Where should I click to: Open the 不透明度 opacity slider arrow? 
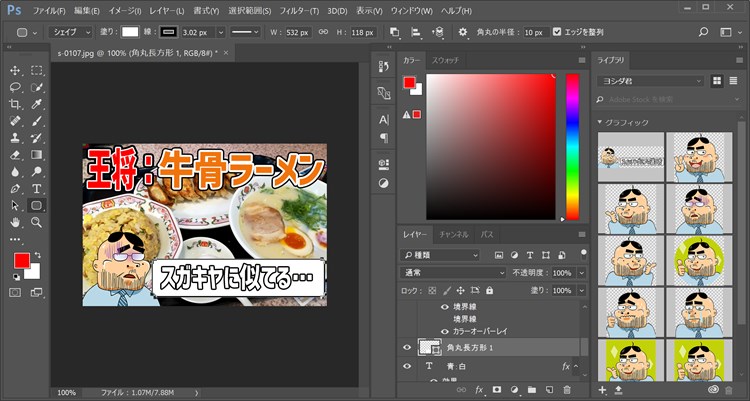click(x=582, y=273)
